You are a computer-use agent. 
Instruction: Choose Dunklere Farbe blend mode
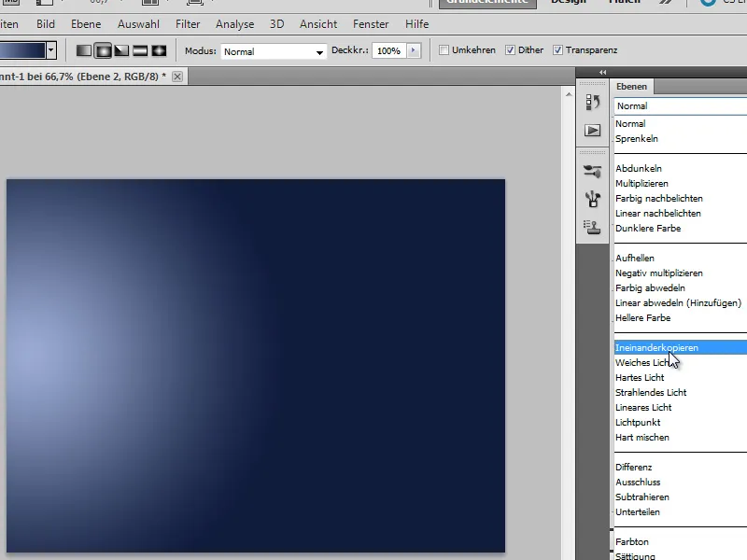tap(681, 228)
